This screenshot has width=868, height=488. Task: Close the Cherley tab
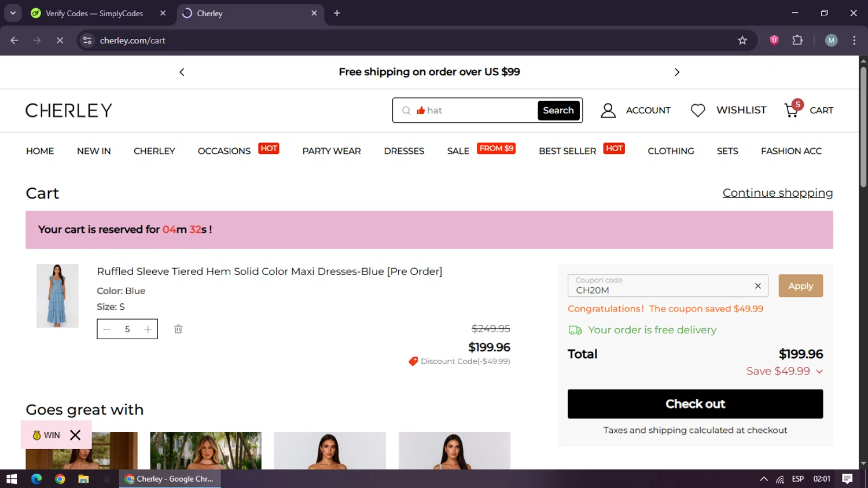click(x=314, y=13)
